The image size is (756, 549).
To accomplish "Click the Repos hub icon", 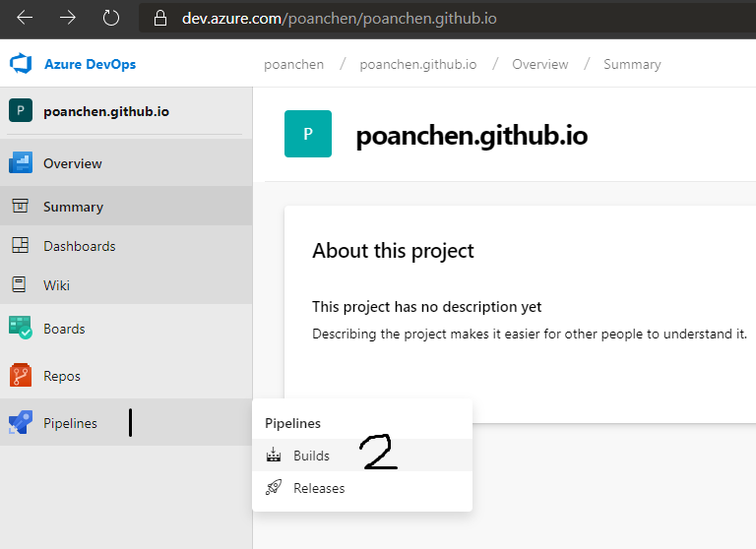I will tap(21, 375).
